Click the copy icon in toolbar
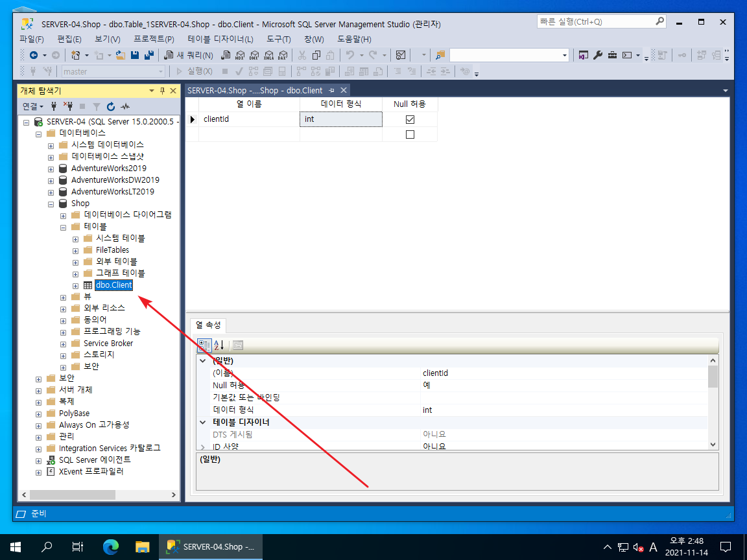747x560 pixels. [x=316, y=55]
